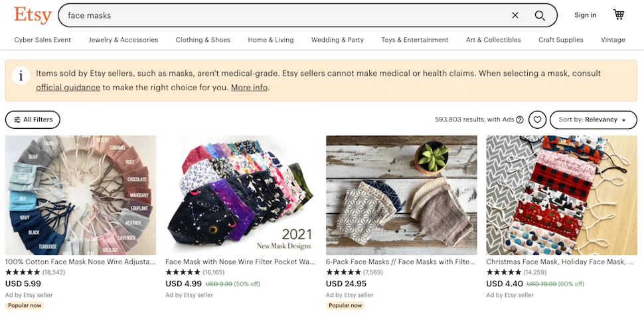
Task: Open All Filters panel
Action: [x=33, y=120]
